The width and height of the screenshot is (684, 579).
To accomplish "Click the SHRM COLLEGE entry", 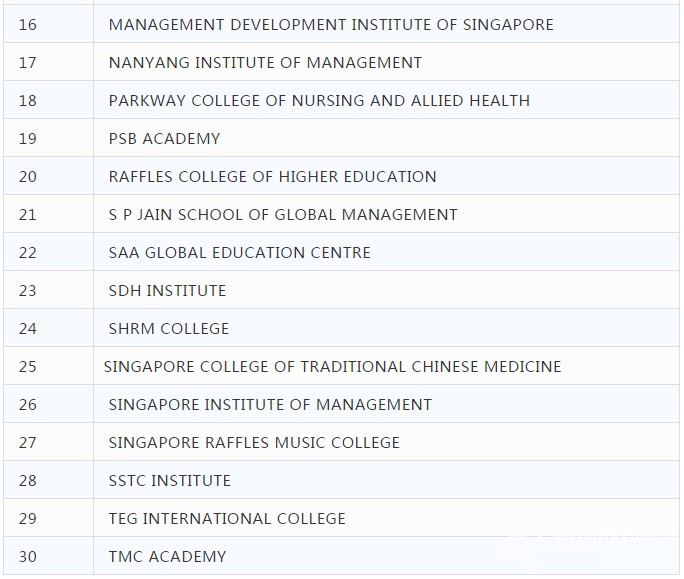I will 169,328.
